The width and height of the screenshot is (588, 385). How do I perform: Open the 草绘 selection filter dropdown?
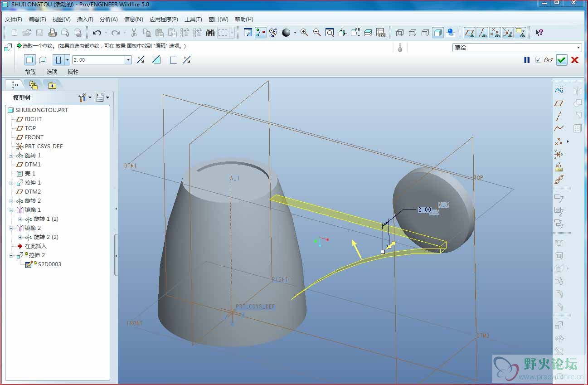pos(578,48)
